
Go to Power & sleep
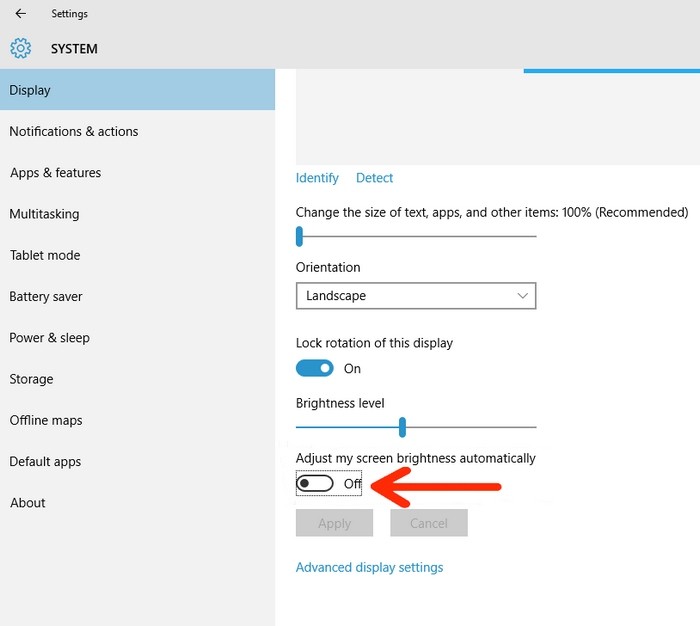50,338
